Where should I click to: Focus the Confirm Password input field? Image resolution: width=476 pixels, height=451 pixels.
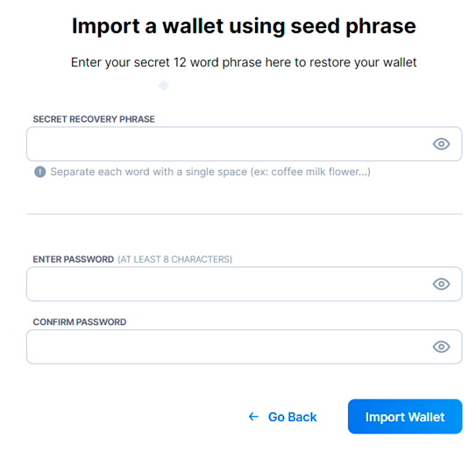coord(244,347)
